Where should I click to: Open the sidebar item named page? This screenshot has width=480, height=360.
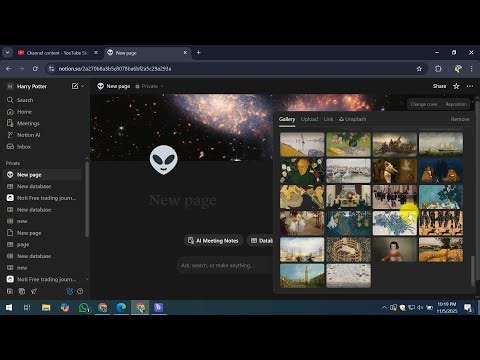pyautogui.click(x=42, y=245)
